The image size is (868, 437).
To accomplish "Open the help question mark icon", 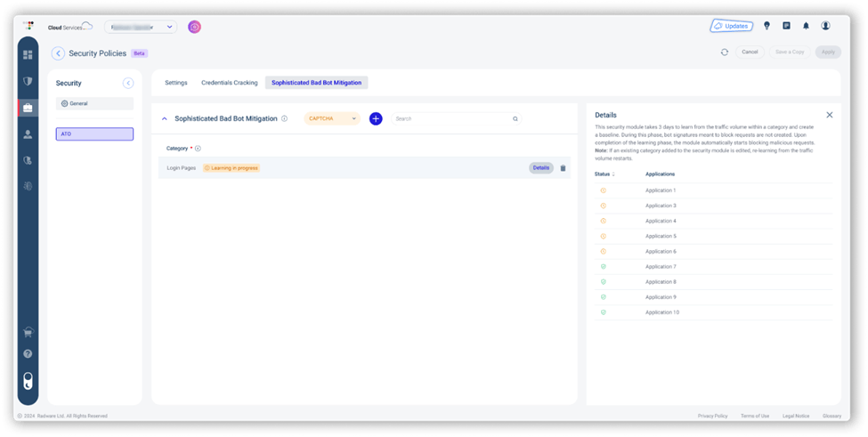I will click(x=28, y=353).
